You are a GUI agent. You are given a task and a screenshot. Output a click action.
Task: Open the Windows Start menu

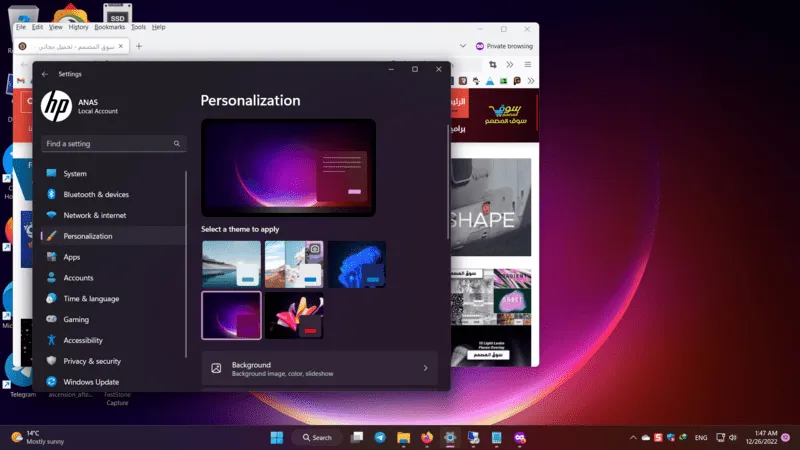(277, 438)
